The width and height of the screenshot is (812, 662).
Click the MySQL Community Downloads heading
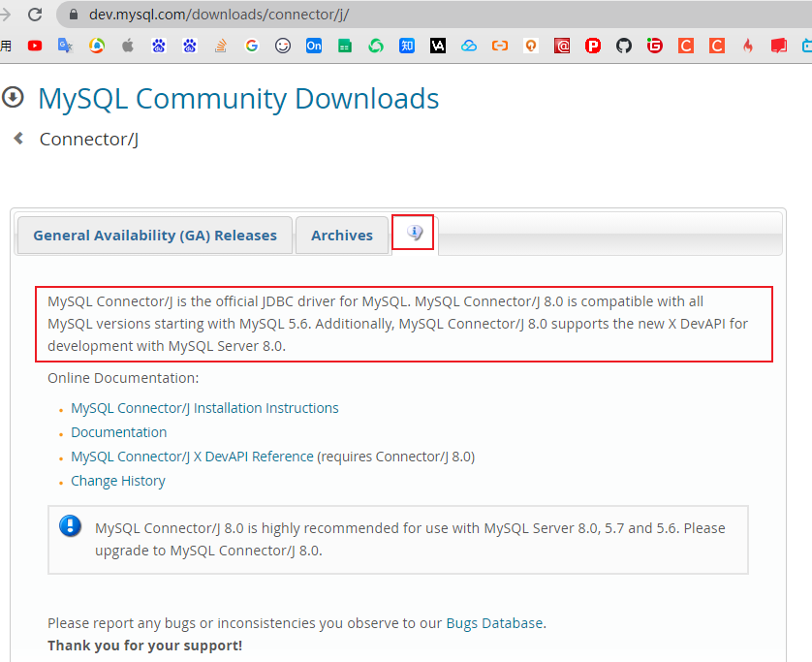coord(238,99)
